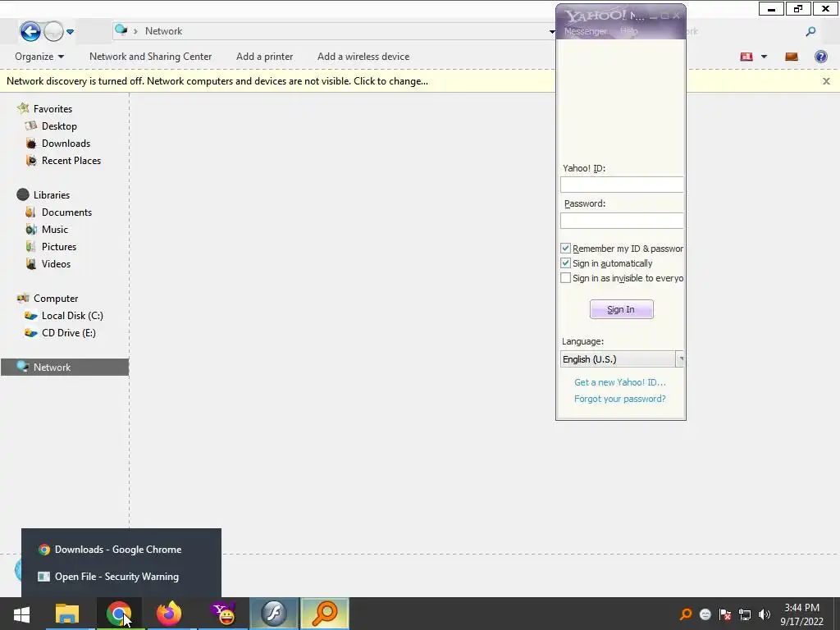
Task: Uncheck Sign in automatically
Action: (565, 263)
